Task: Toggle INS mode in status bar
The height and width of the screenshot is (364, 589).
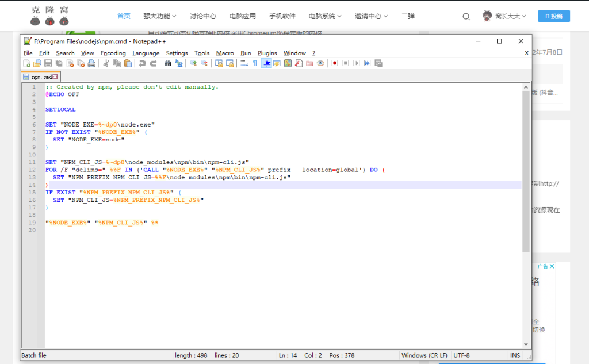Action: click(515, 355)
